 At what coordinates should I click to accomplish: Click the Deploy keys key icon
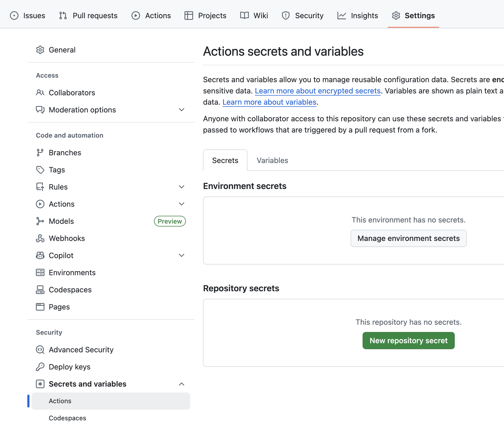[x=40, y=367]
